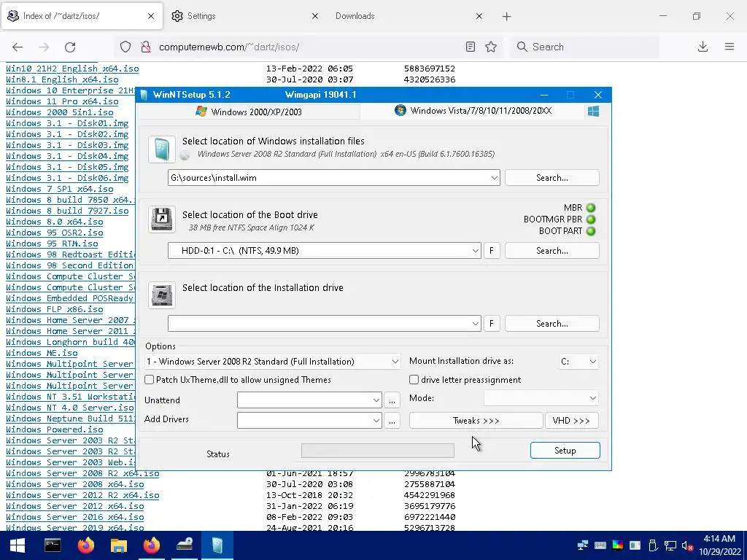Open the Tweaks >>> panel

[476, 421]
